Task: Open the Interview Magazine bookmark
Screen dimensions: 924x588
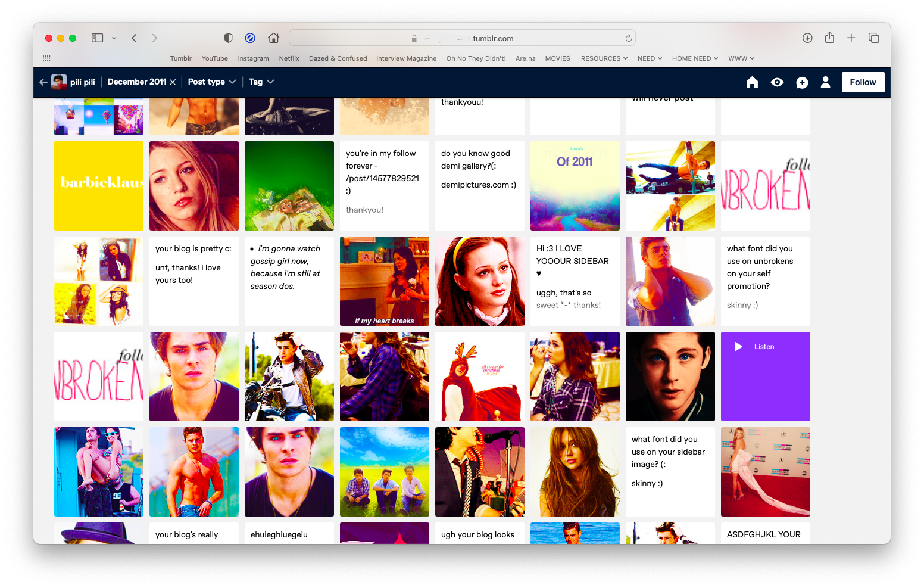Action: [x=406, y=58]
